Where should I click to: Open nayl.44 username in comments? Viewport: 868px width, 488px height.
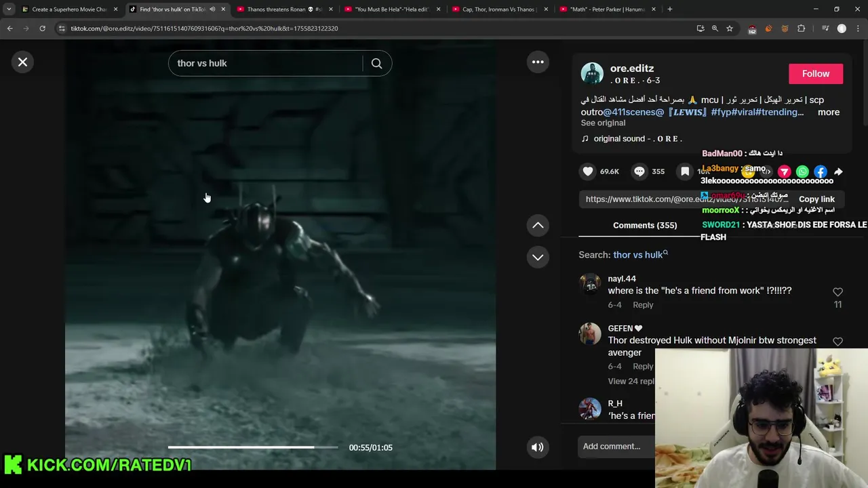pos(622,279)
